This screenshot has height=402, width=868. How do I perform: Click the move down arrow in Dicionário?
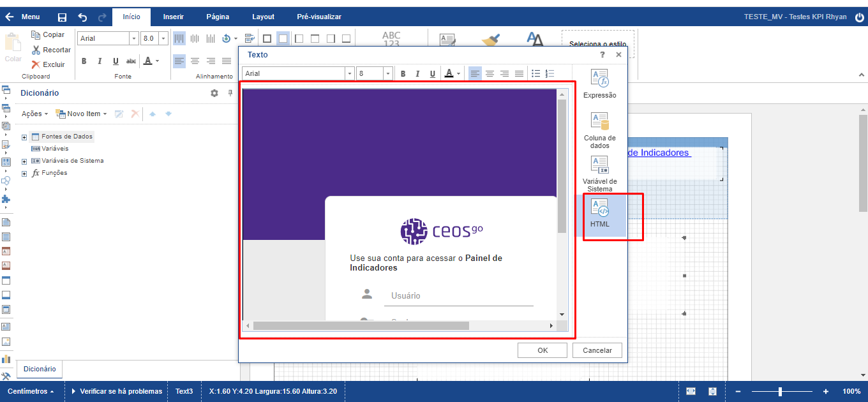point(168,114)
